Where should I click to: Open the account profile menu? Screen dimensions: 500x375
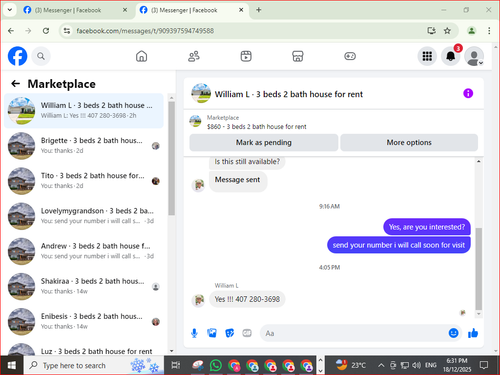click(x=474, y=56)
